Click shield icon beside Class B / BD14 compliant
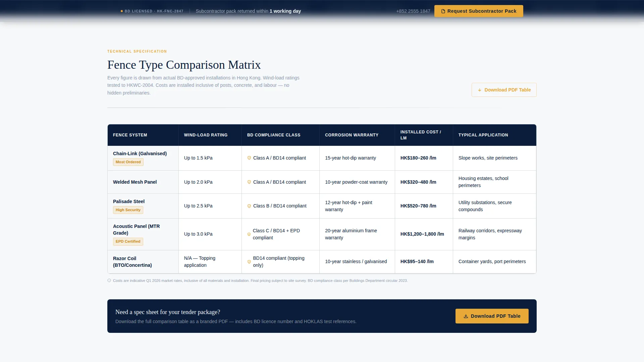 [x=249, y=206]
